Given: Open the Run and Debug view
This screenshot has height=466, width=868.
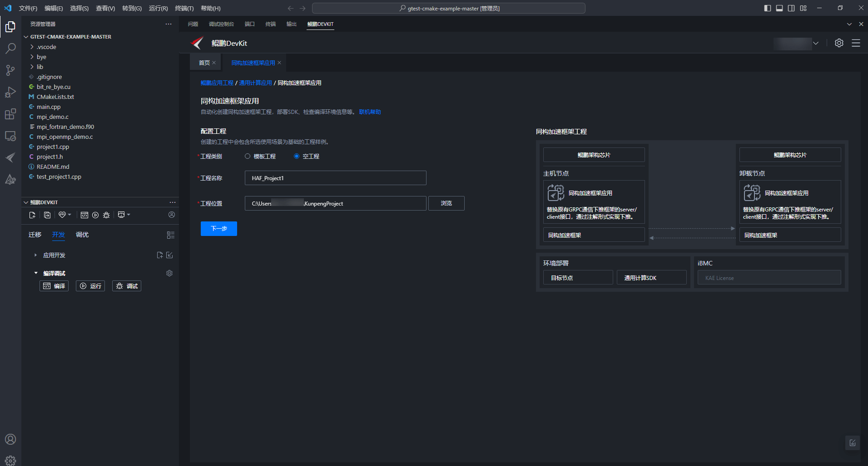Looking at the screenshot, I should point(10,92).
